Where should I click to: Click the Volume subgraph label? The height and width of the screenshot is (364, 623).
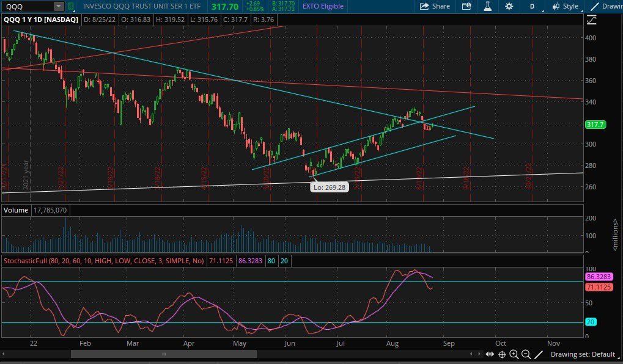16,210
